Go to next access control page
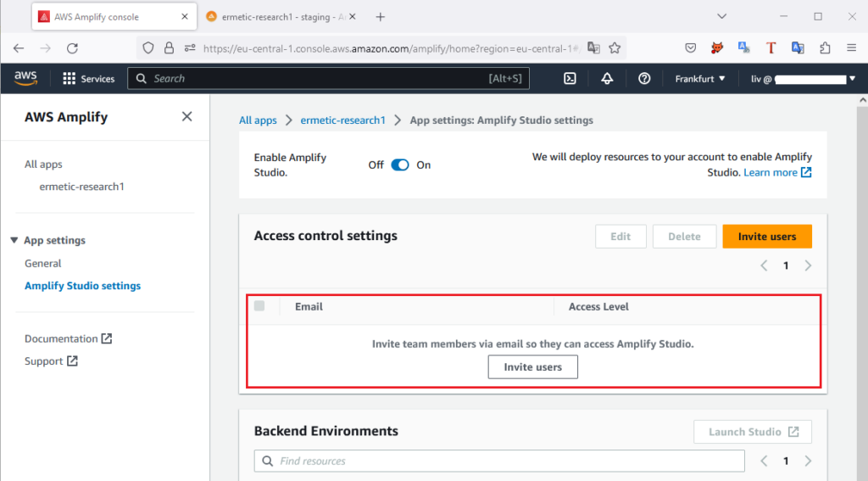This screenshot has height=481, width=868. click(x=808, y=266)
